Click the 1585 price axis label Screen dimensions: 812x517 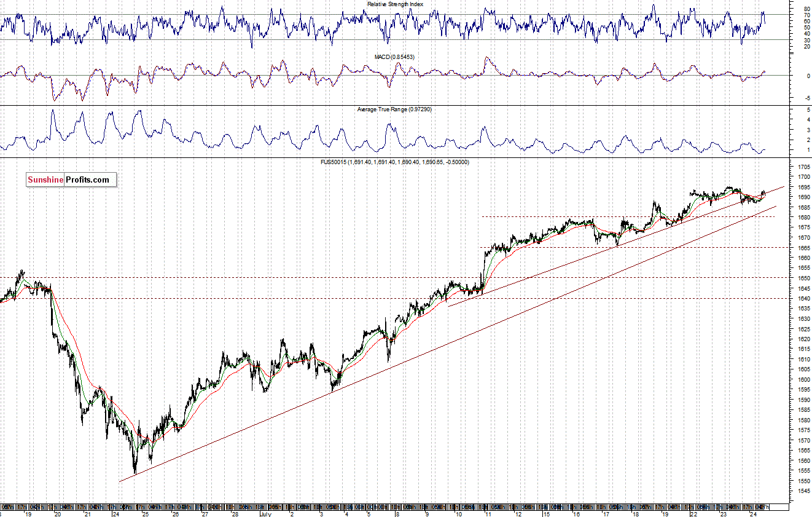pyautogui.click(x=803, y=410)
